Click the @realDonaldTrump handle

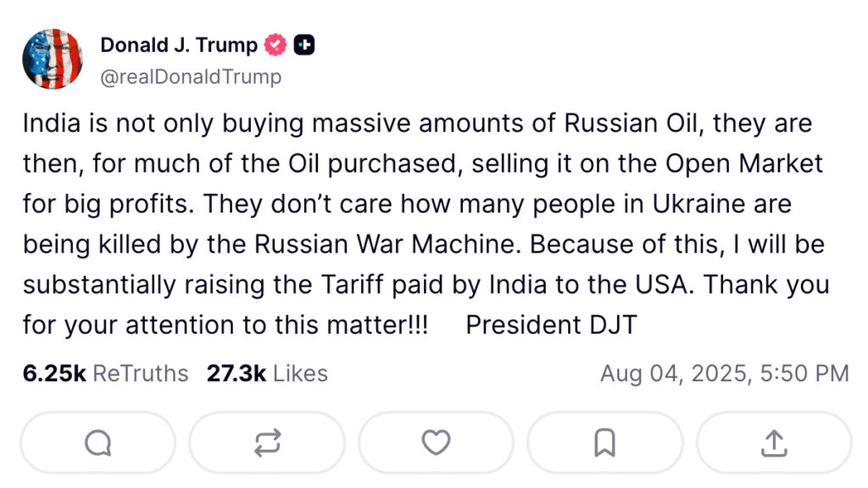pyautogui.click(x=191, y=77)
